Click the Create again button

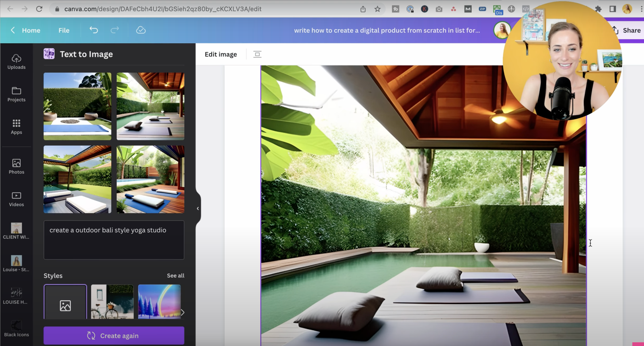114,335
